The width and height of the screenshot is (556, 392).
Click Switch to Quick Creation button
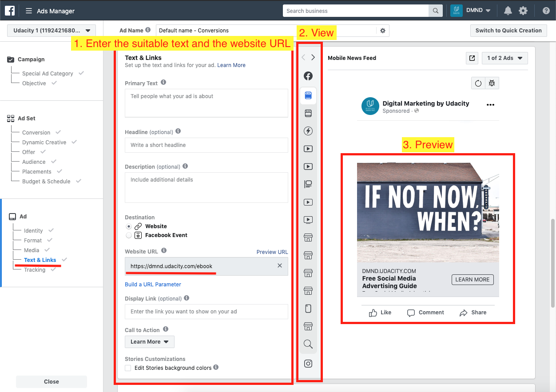click(508, 31)
